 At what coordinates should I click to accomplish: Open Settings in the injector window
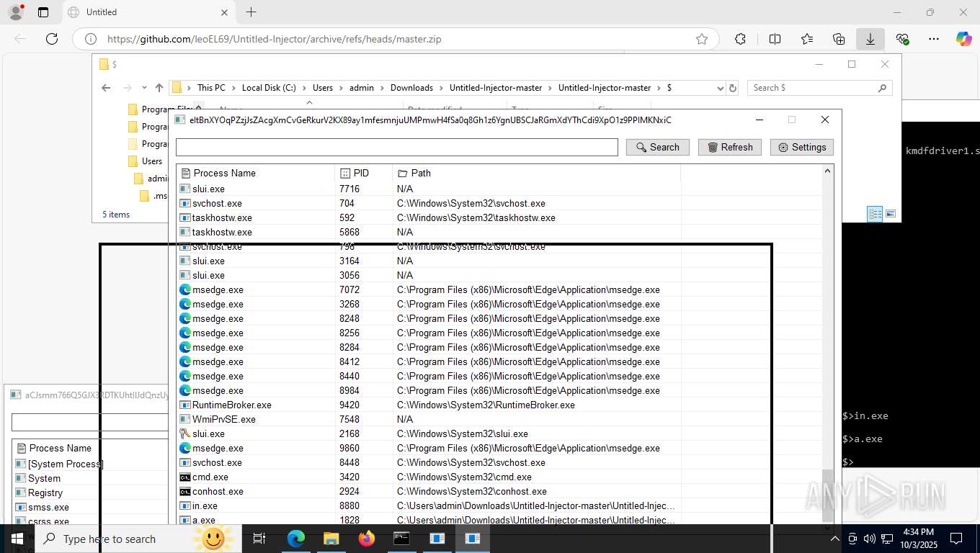click(x=802, y=147)
